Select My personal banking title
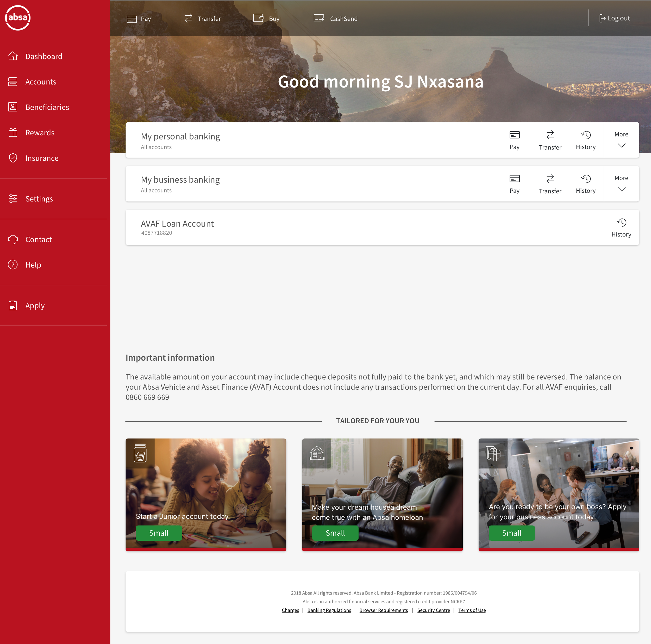Screen dimensions: 651x644 point(180,136)
